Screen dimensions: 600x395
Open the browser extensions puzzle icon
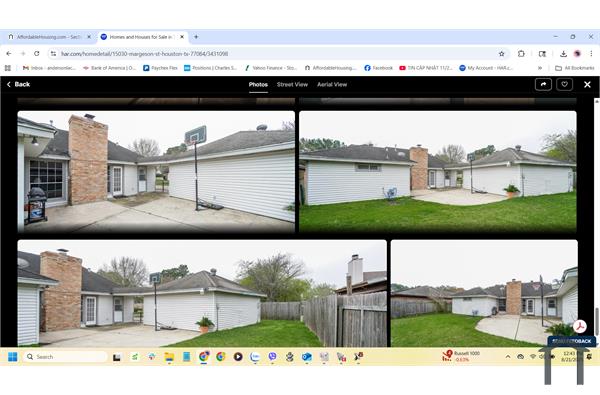click(x=521, y=54)
